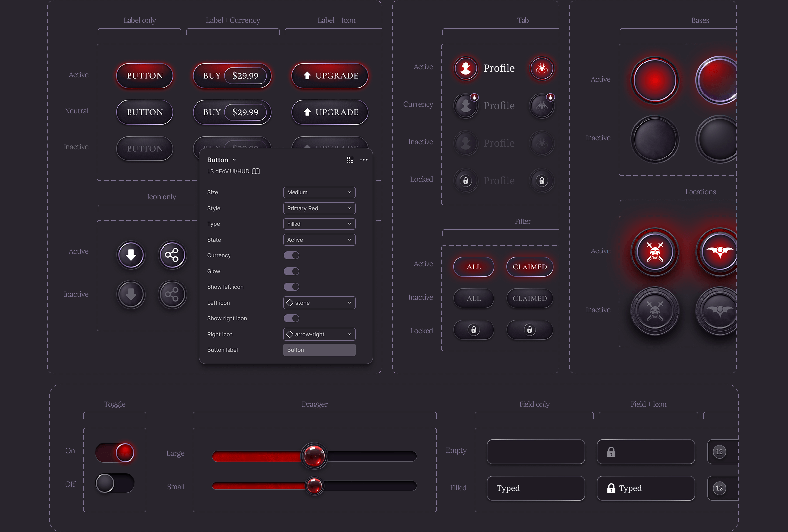Expand the Style dropdown showing Primary Red
788x532 pixels.
click(319, 208)
